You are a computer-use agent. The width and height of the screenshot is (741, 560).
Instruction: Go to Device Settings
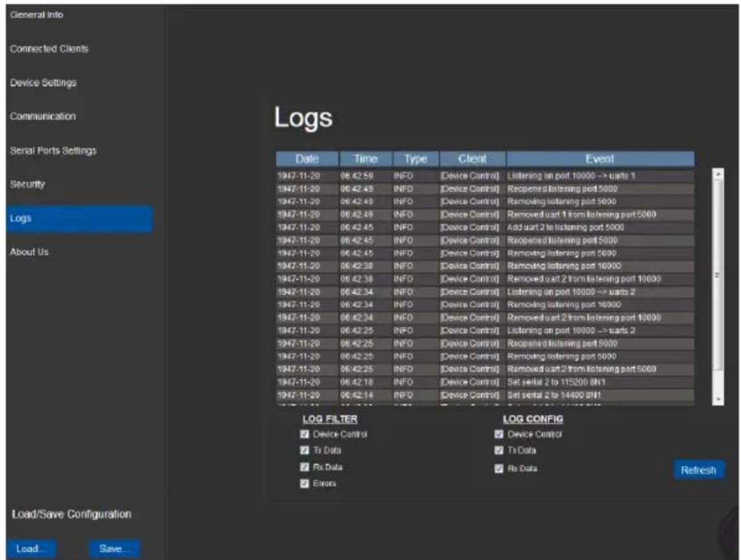click(x=43, y=83)
